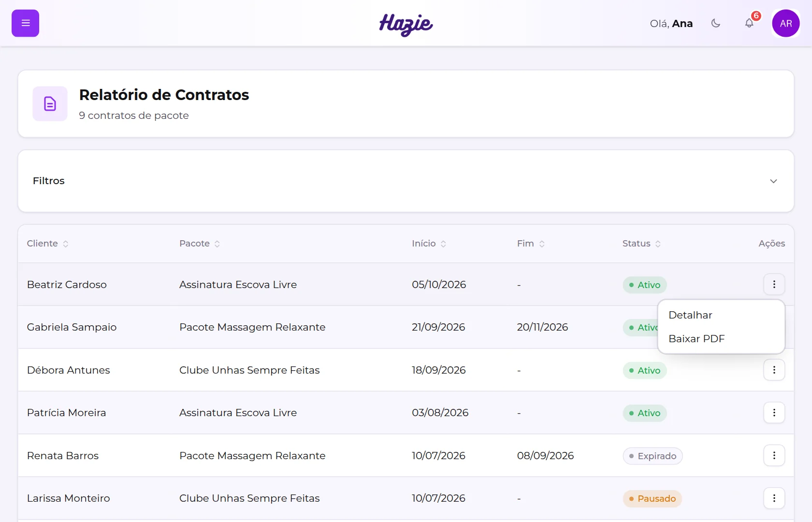Click the Hazie logo
The image size is (812, 522).
click(x=406, y=24)
